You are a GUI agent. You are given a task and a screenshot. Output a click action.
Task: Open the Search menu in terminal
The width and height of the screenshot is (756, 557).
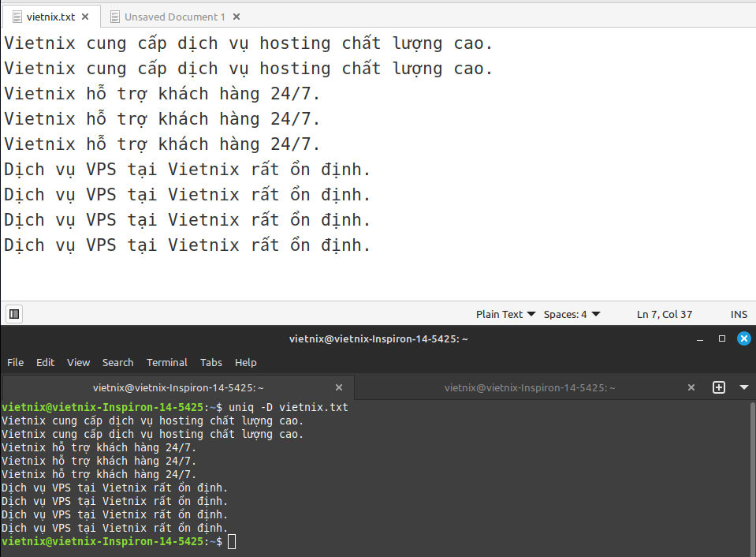click(x=117, y=362)
